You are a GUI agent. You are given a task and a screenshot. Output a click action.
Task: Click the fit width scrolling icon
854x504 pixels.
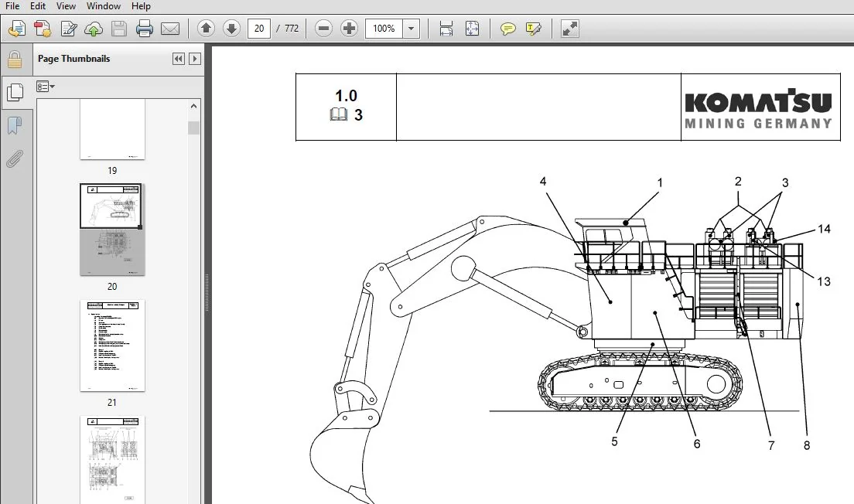[446, 29]
